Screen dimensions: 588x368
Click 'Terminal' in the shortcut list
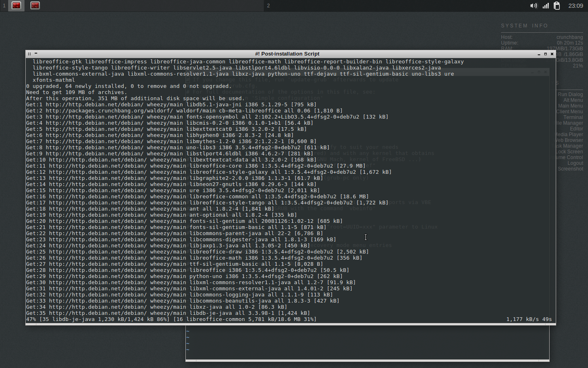pyautogui.click(x=573, y=117)
